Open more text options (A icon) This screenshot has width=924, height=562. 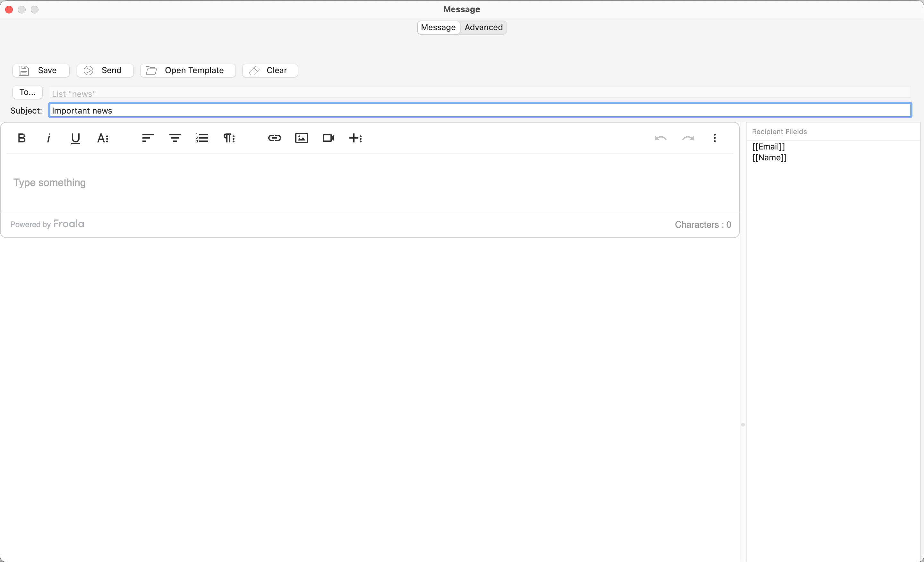102,138
